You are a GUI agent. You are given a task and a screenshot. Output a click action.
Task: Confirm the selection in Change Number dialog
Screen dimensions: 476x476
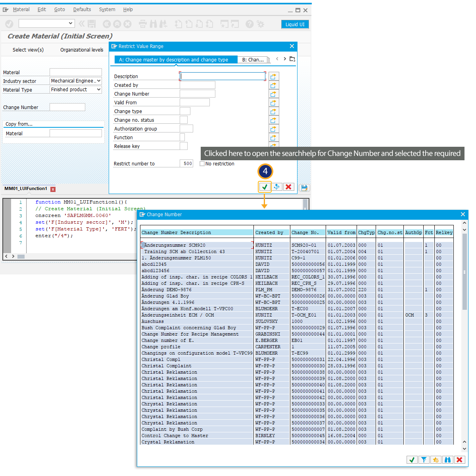412,460
